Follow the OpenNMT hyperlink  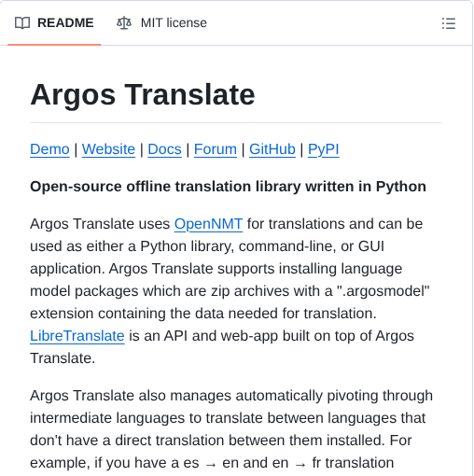click(x=208, y=224)
